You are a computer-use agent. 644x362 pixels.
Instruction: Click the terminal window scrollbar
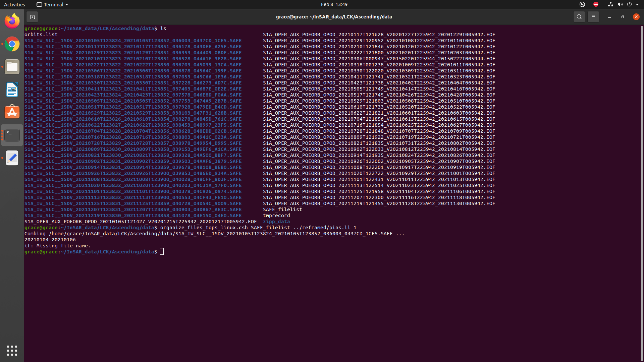tap(642, 134)
